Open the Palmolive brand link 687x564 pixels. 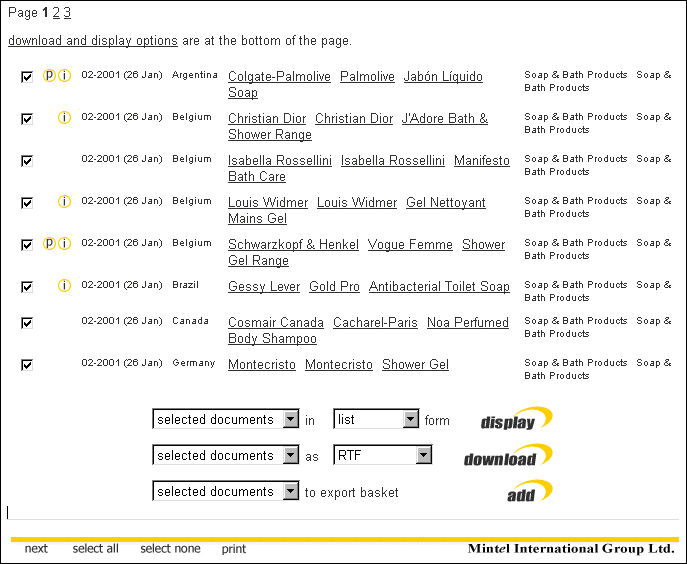click(x=367, y=77)
